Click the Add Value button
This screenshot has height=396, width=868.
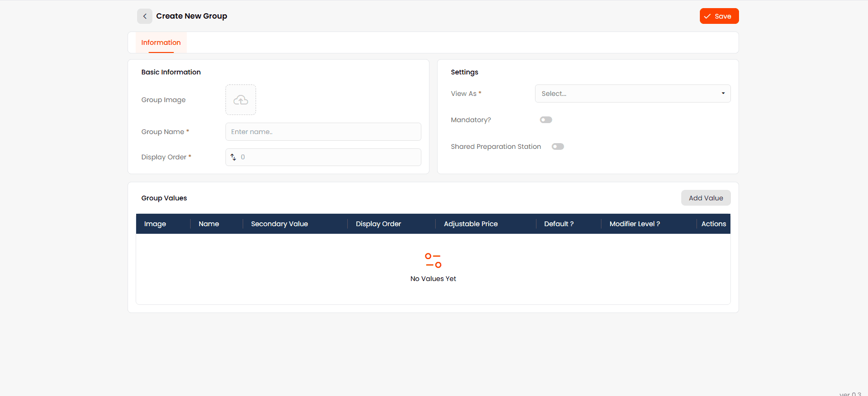click(706, 198)
